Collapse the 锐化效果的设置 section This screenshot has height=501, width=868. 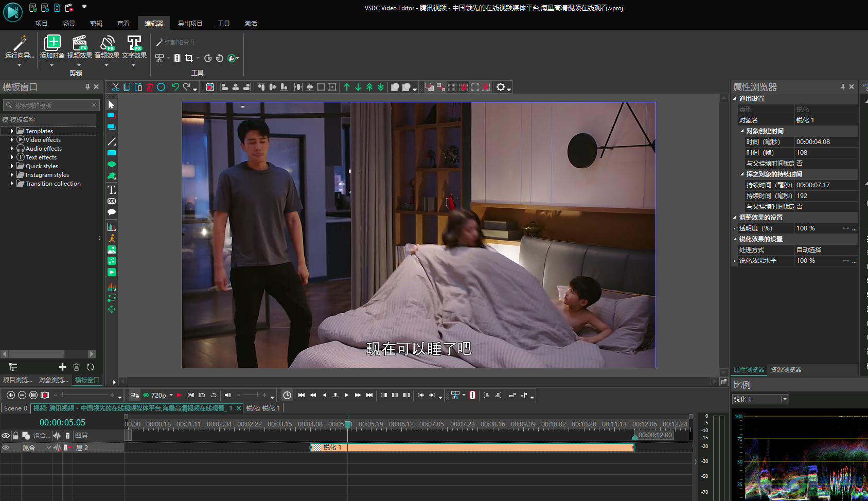735,239
